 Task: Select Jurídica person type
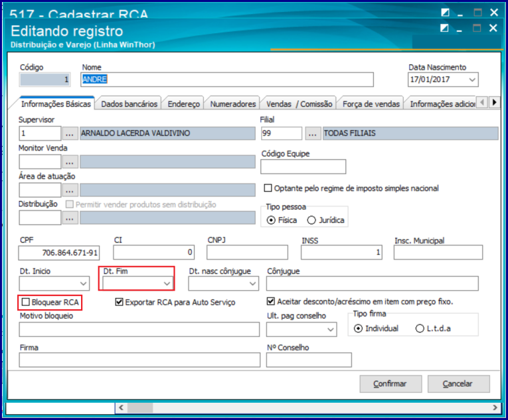(311, 220)
